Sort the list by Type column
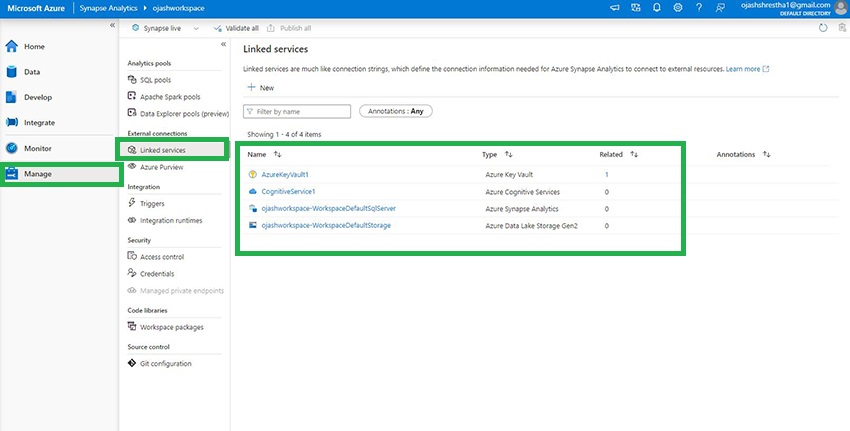The width and height of the screenshot is (850, 431). tap(508, 155)
